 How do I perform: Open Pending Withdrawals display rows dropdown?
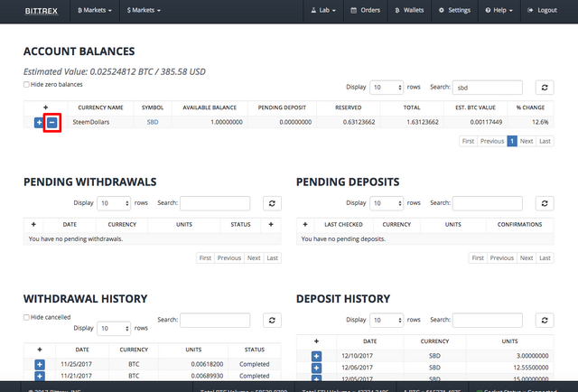pyautogui.click(x=114, y=203)
